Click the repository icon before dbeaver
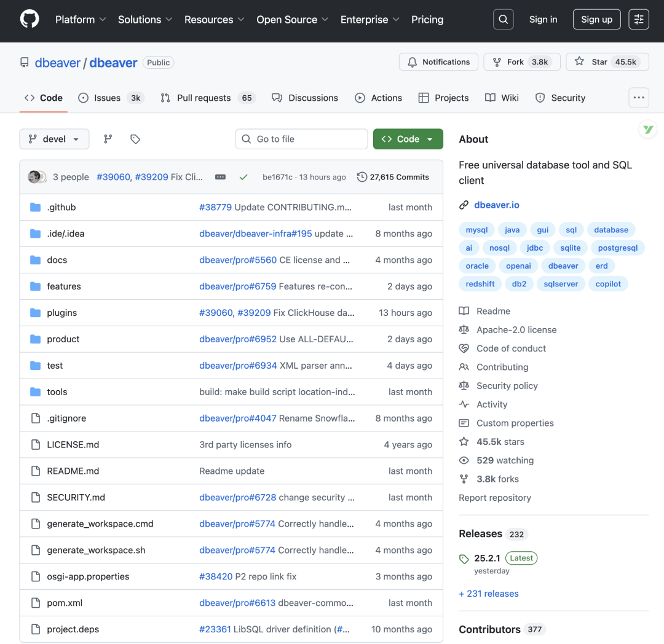Viewport: 664px width, 644px height. click(25, 63)
